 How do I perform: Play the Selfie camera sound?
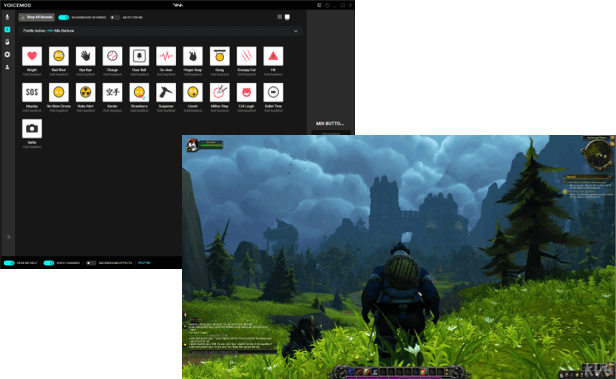[32, 128]
